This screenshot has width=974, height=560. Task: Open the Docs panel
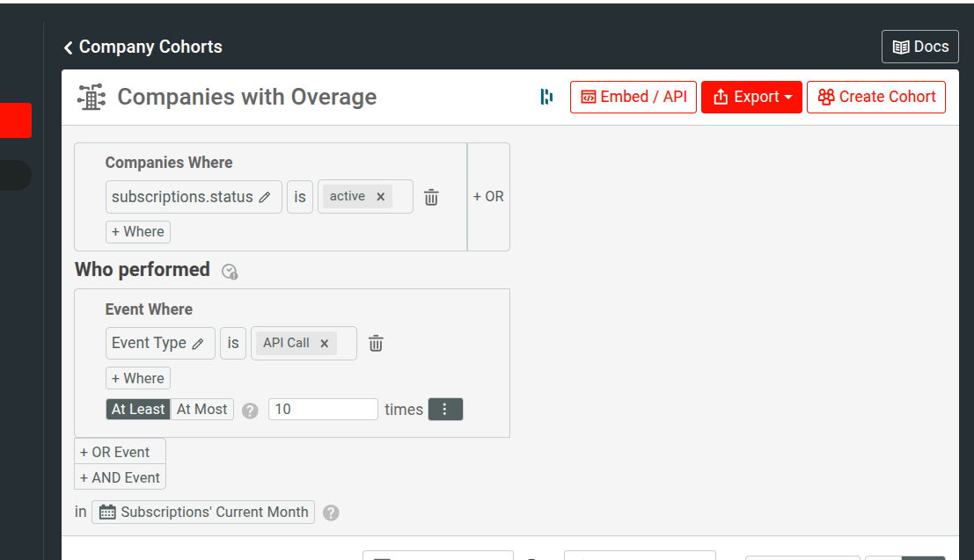coord(919,47)
